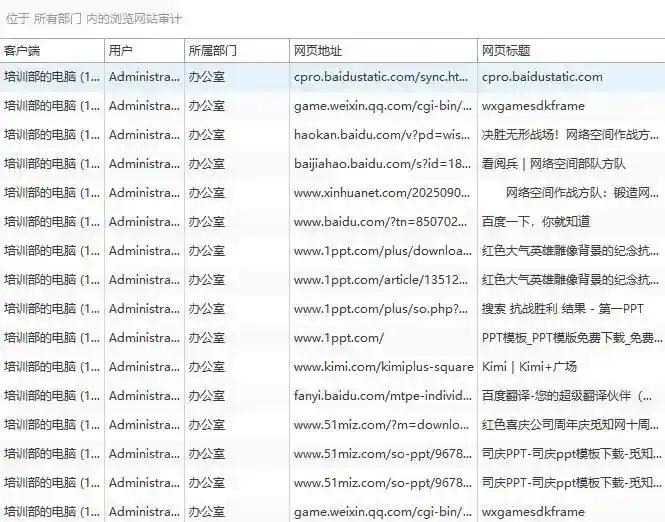
Task: Click 办公室 in the fanyi.baidu.com row
Action: (207, 396)
